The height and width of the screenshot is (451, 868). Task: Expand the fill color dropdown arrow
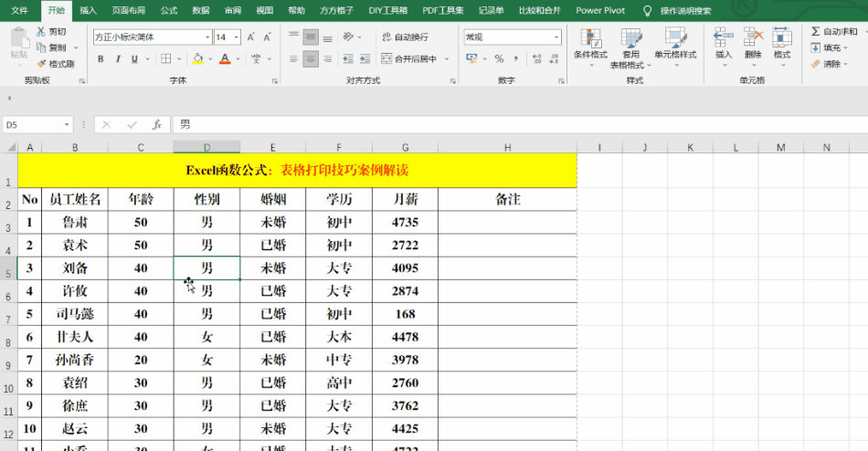[x=210, y=58]
